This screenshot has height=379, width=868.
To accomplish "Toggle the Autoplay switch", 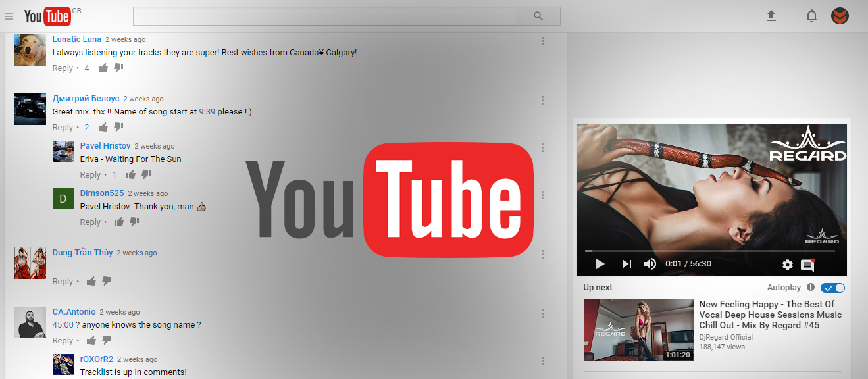I will [833, 288].
